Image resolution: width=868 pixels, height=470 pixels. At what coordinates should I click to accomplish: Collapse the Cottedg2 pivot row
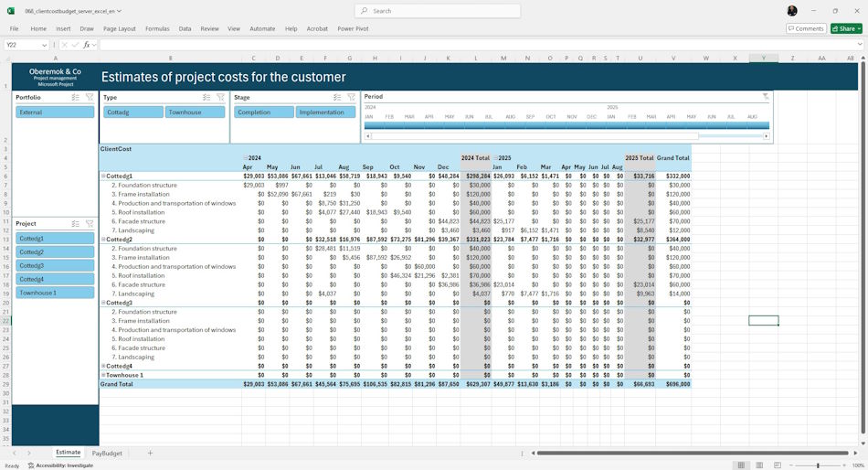click(103, 240)
